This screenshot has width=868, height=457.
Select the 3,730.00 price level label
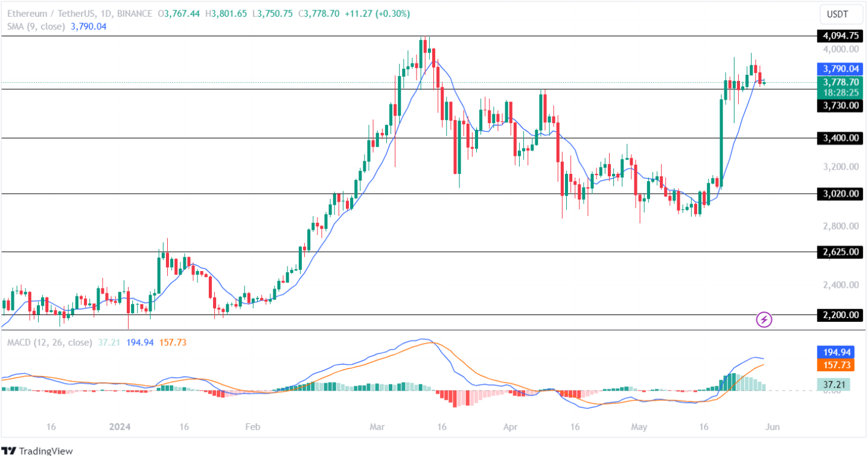coord(841,105)
